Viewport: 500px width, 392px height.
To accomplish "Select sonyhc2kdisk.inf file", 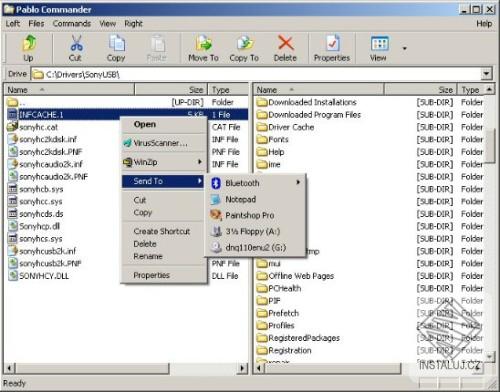I will click(x=48, y=139).
